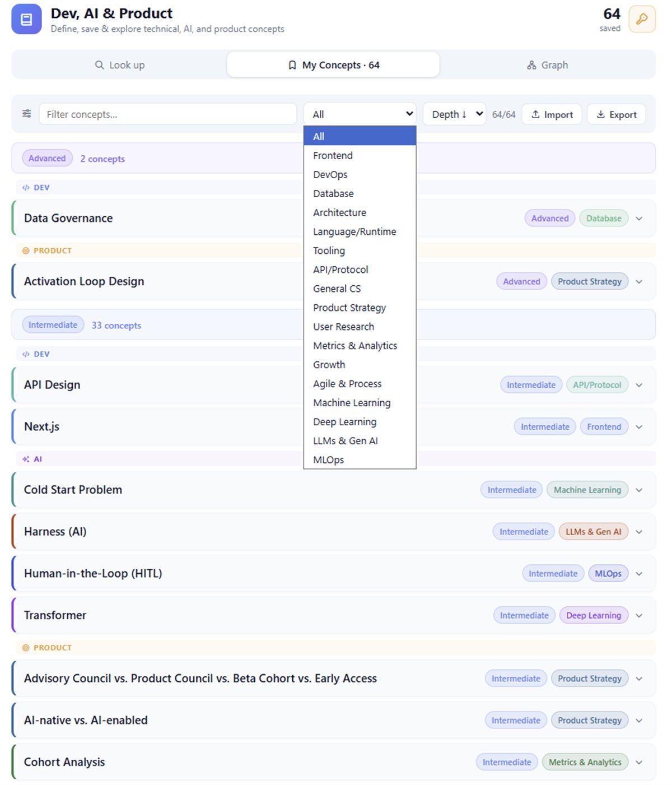Click the Export button
This screenshot has height=785, width=672.
pyautogui.click(x=616, y=114)
